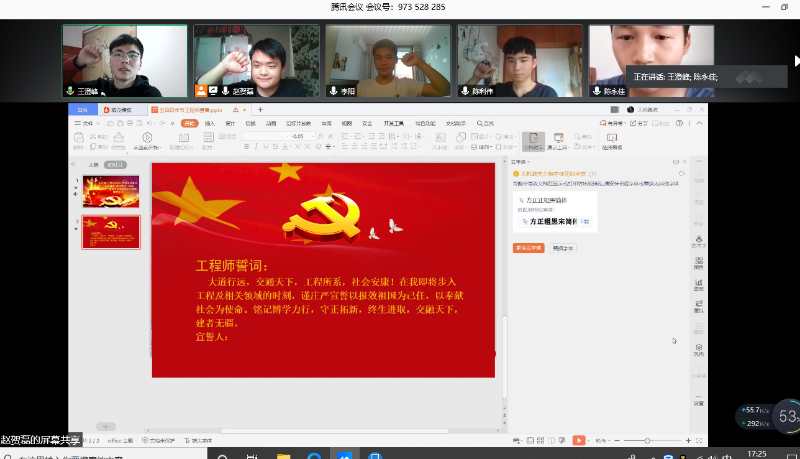The width and height of the screenshot is (800, 459).
Task: Click the circular 53 performance widget
Action: tap(787, 416)
